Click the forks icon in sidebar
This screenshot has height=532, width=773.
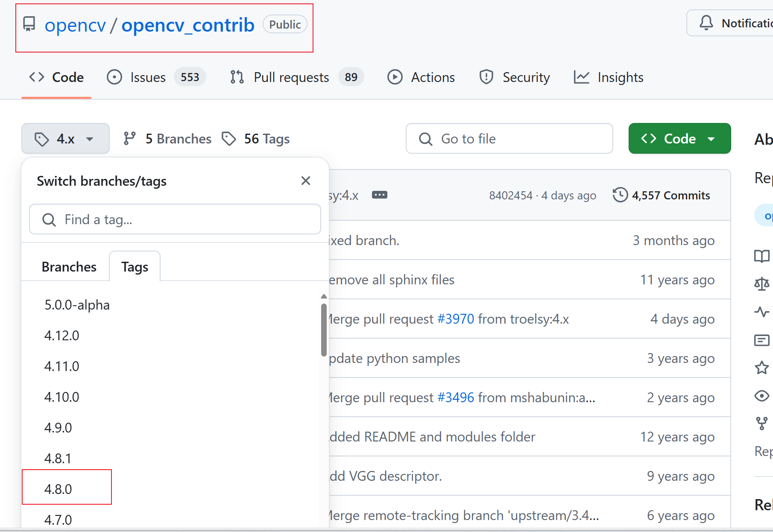762,424
